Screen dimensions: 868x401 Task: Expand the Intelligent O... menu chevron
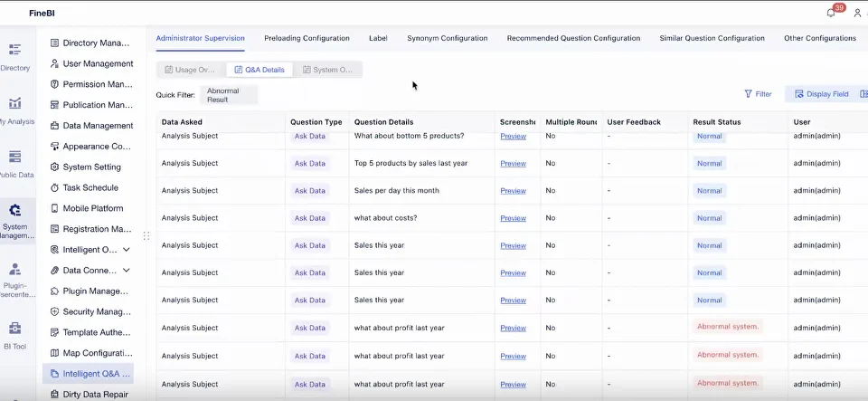pos(127,250)
